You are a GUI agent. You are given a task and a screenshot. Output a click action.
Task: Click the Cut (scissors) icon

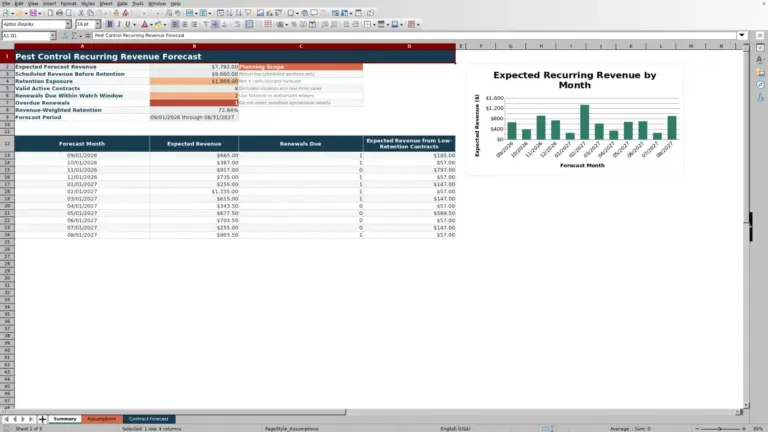(81, 13)
